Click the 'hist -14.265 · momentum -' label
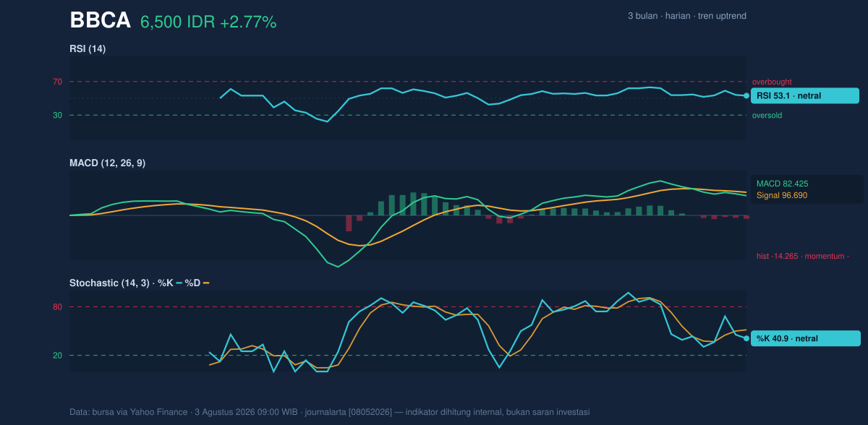Viewport: 868px width, 425px height. point(803,256)
